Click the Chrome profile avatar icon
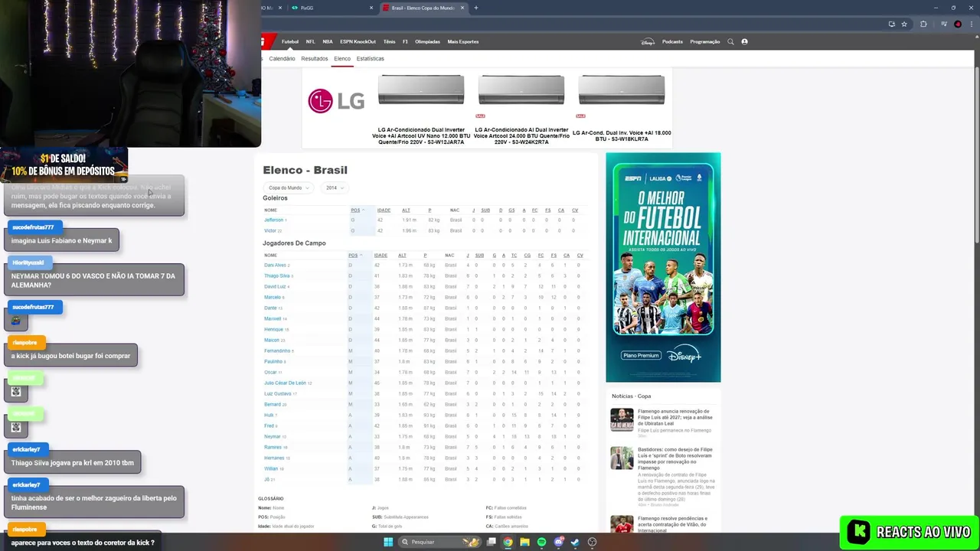Screen dimensions: 980x551 coord(958,24)
